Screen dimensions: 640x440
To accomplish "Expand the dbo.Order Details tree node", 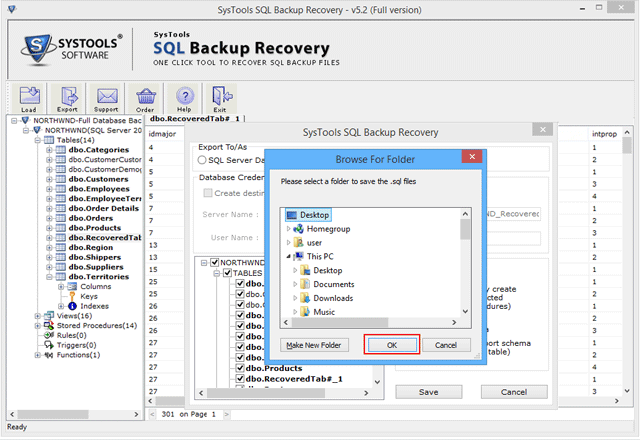I will 49,209.
